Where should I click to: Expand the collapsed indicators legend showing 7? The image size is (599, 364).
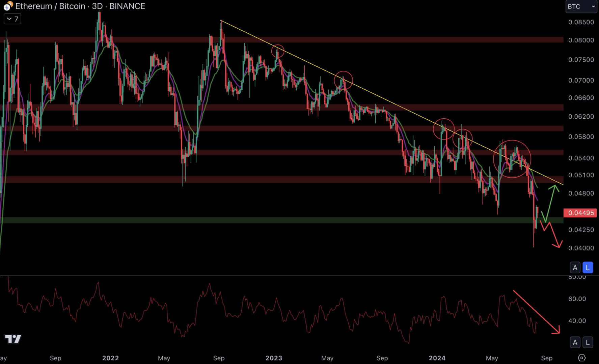tap(12, 19)
